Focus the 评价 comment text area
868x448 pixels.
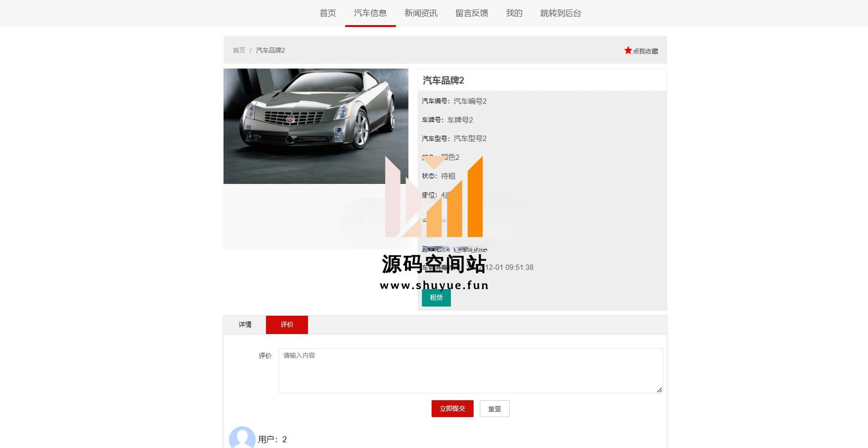coord(470,370)
